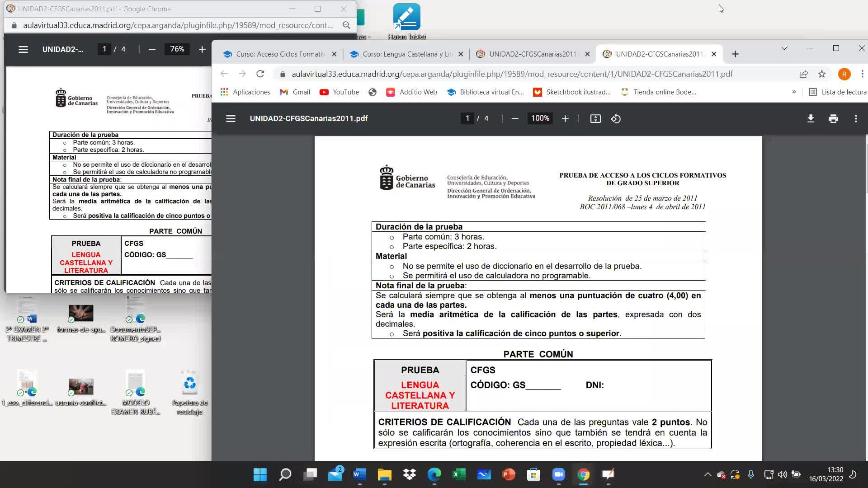868x488 pixels.
Task: Zoom out on the 100% PDF viewer
Action: tap(514, 118)
